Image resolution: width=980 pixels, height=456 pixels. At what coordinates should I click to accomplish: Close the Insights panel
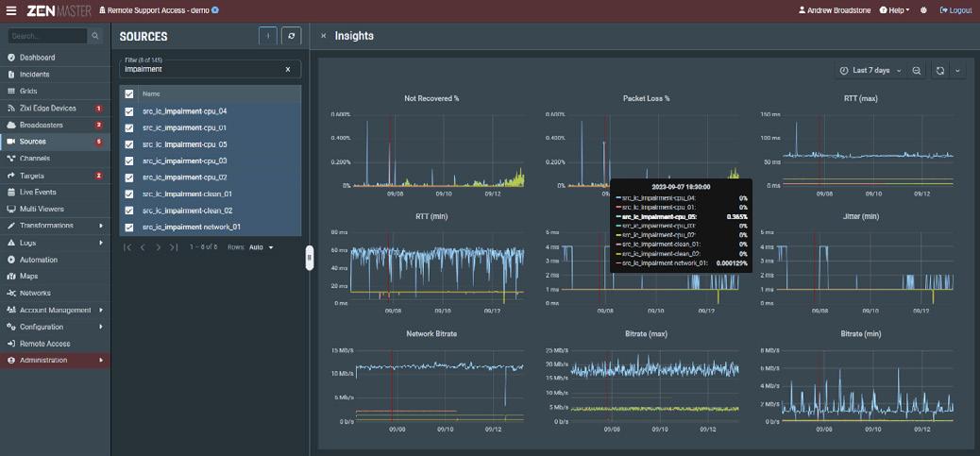click(323, 36)
